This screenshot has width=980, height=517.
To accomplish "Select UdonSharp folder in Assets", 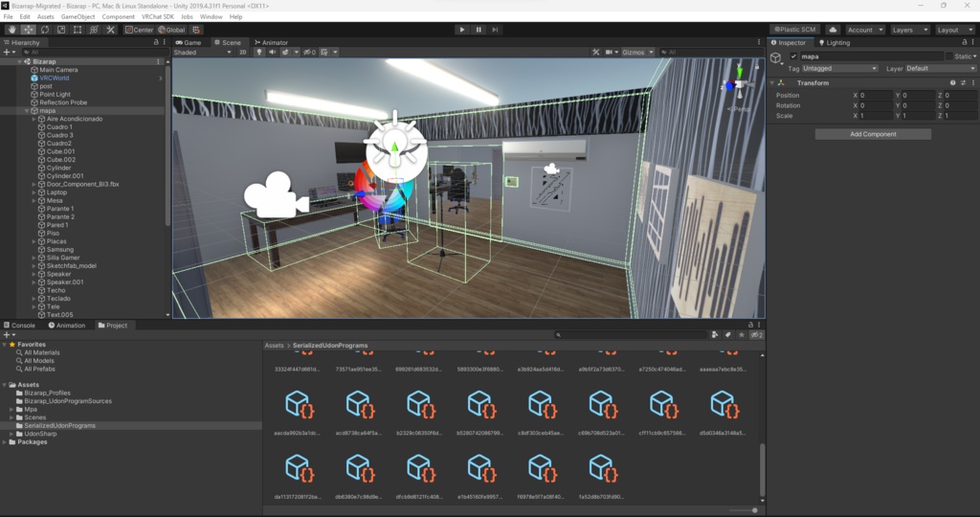I will coord(40,434).
